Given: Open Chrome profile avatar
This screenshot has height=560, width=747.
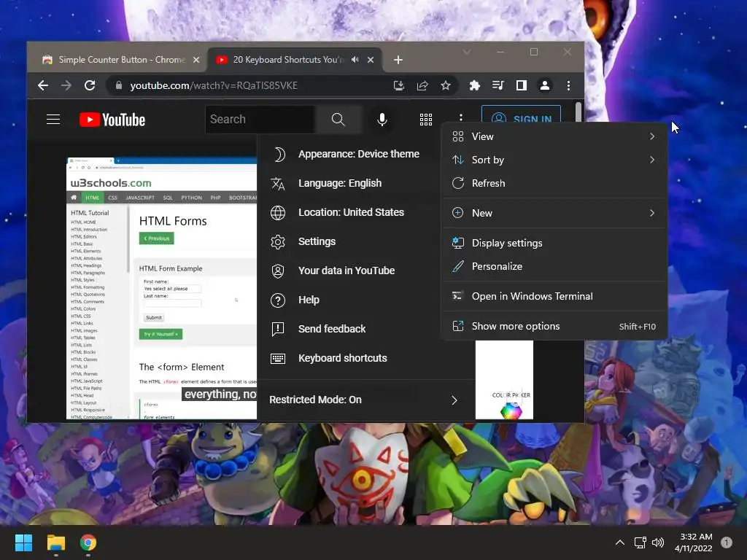Looking at the screenshot, I should [544, 85].
